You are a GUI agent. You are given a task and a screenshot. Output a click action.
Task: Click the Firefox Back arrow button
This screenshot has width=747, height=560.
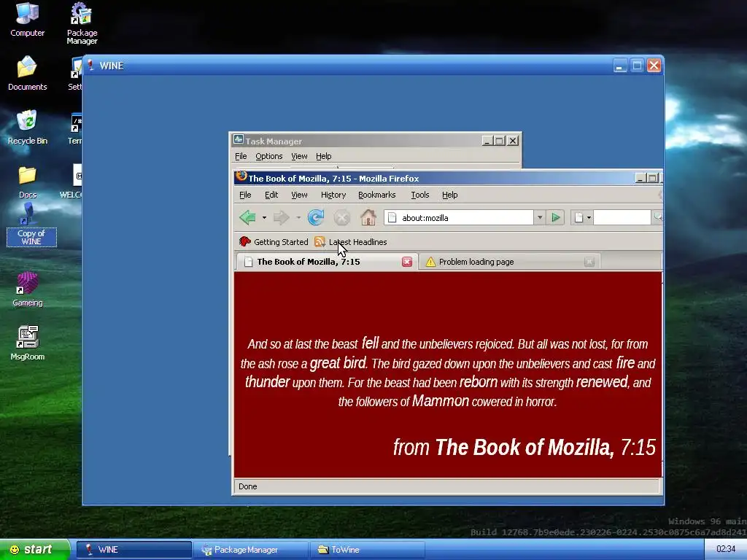point(248,217)
